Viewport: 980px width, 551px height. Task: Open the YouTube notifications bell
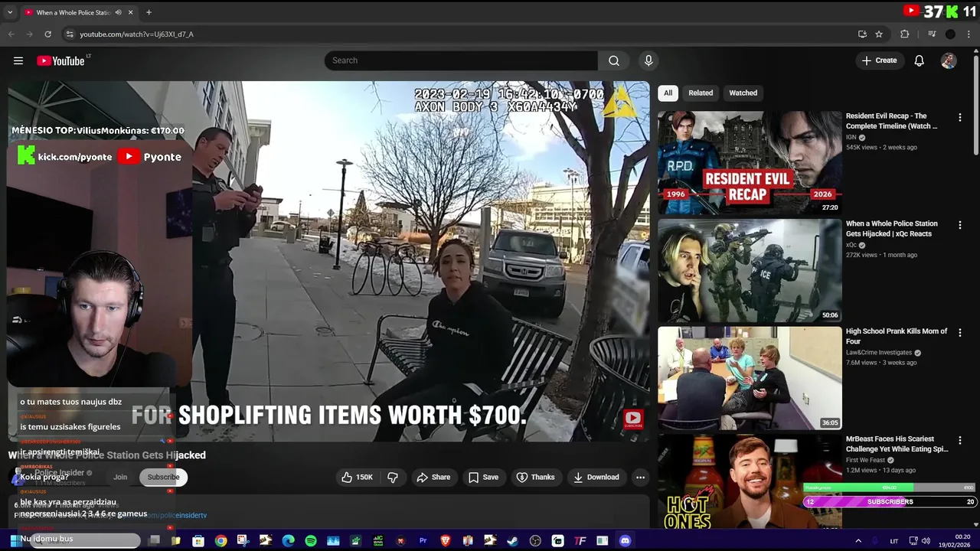(919, 60)
